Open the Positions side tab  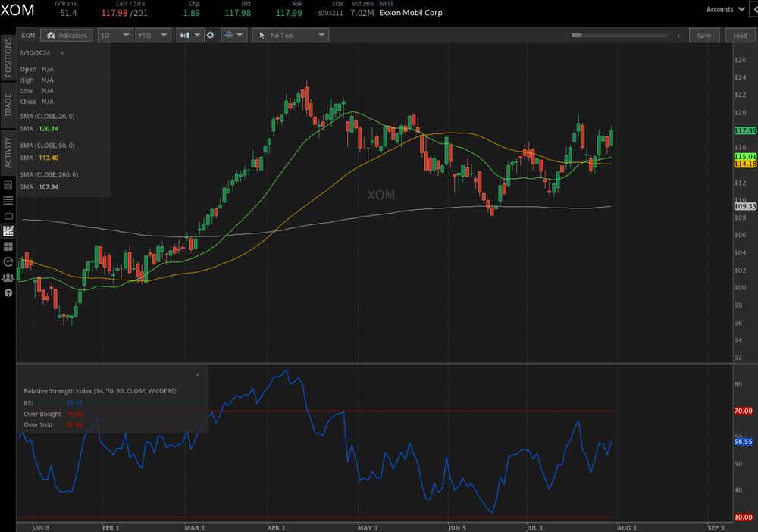click(8, 57)
